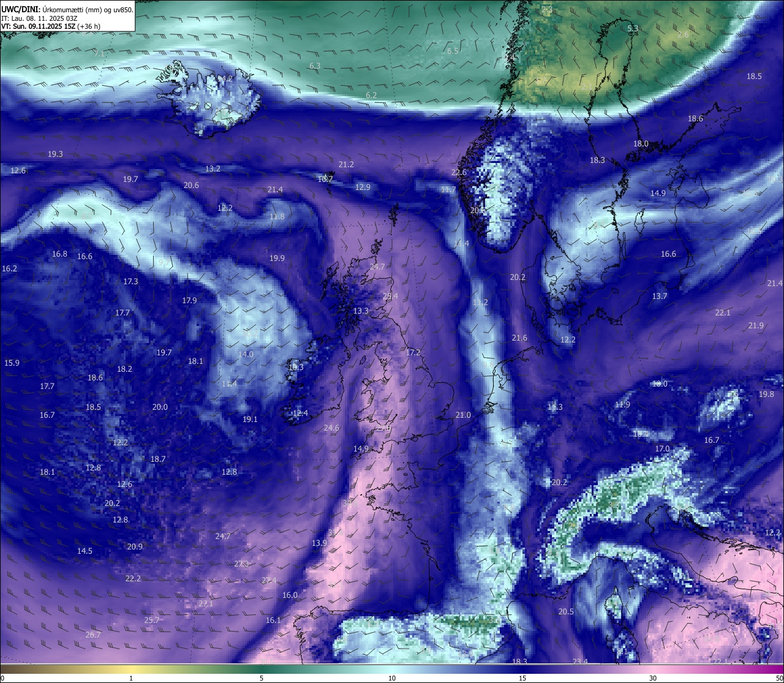This screenshot has width=784, height=683.
Task: Click the 26.7 map value
Action: (x=92, y=635)
